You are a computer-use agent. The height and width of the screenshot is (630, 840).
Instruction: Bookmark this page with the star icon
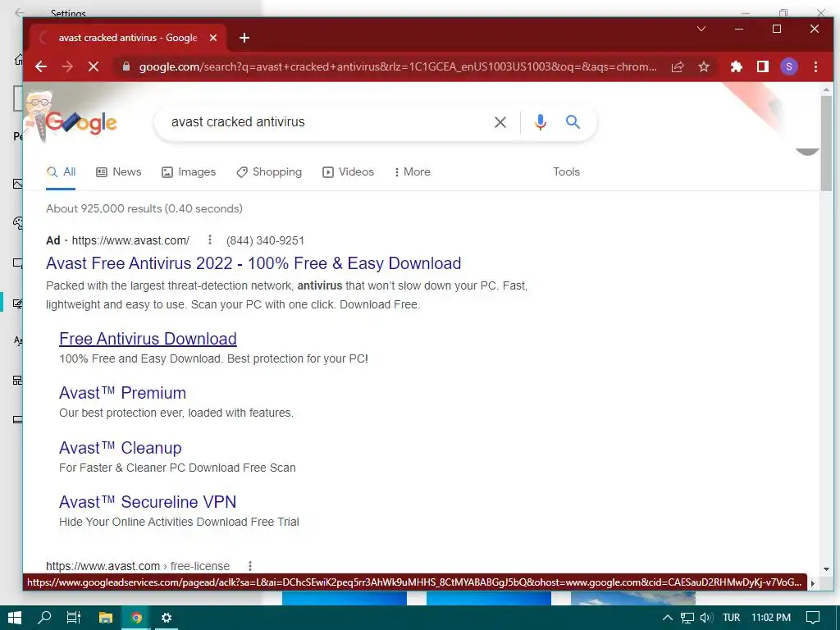[x=704, y=66]
